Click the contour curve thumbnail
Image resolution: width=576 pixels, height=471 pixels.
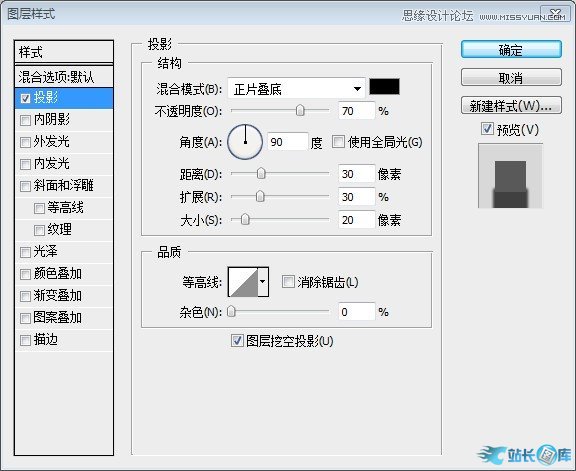(243, 282)
